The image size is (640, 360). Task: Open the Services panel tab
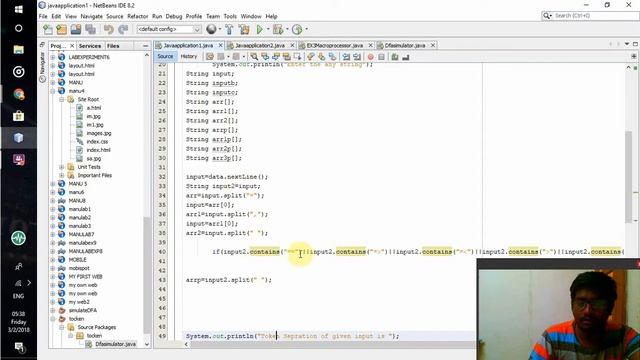coord(90,46)
